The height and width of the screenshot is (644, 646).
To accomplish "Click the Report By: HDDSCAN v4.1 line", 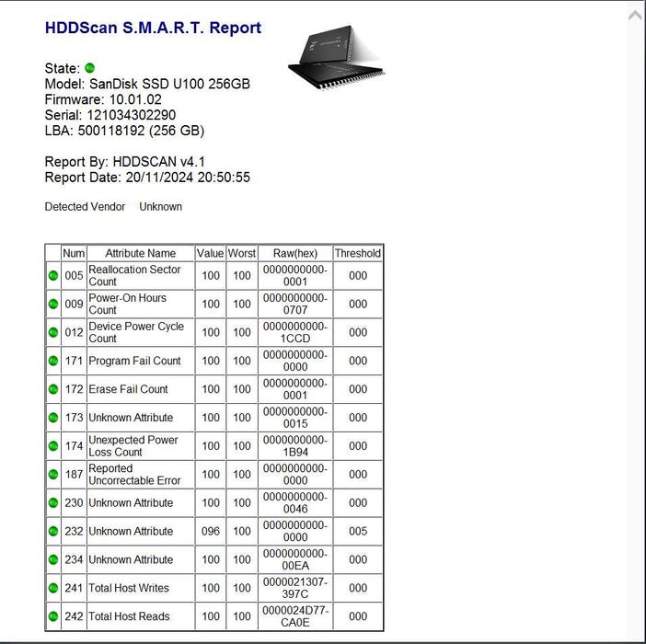I will [x=124, y=162].
